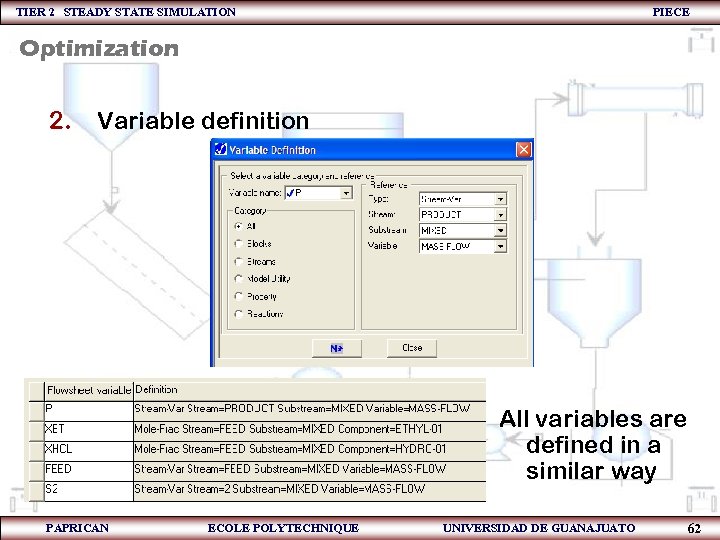Click the Flowsheet variable column header
The width and height of the screenshot is (720, 540).
pos(89,390)
